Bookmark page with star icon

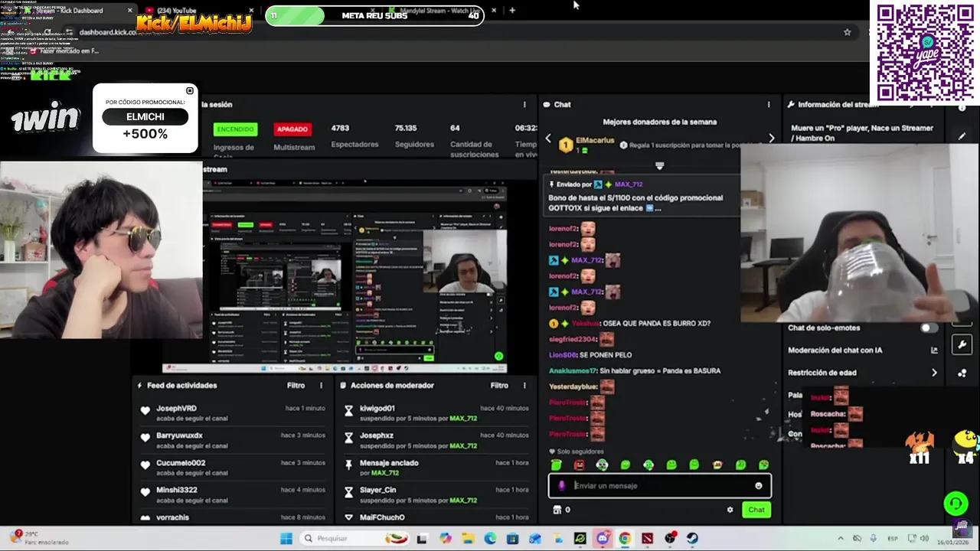(x=847, y=32)
